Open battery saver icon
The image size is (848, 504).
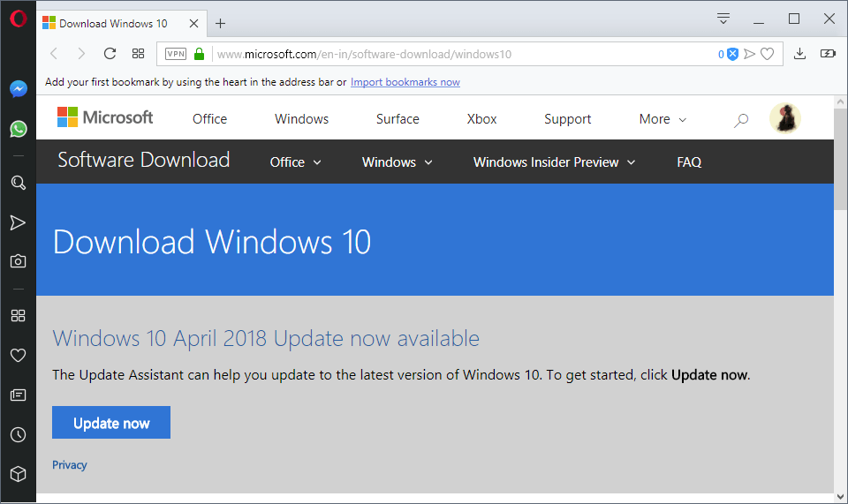(828, 54)
